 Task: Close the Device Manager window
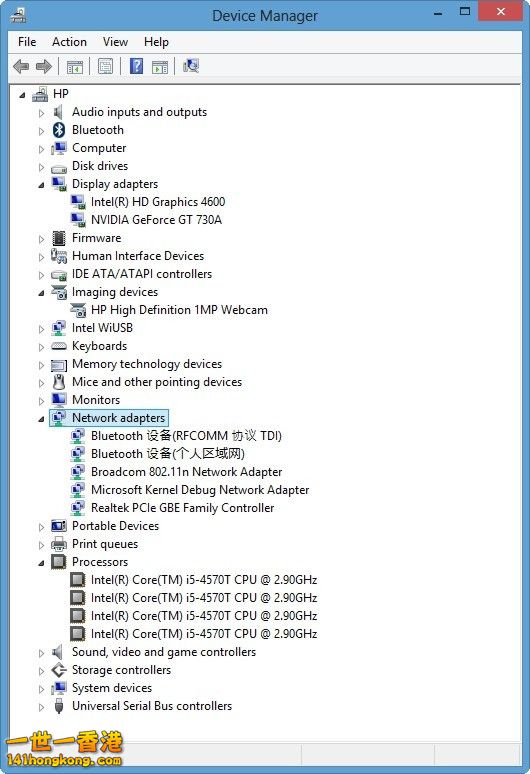click(x=500, y=11)
